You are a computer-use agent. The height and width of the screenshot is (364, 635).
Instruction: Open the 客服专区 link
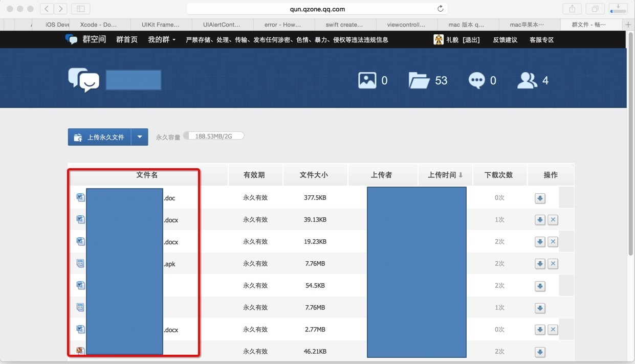pos(542,40)
